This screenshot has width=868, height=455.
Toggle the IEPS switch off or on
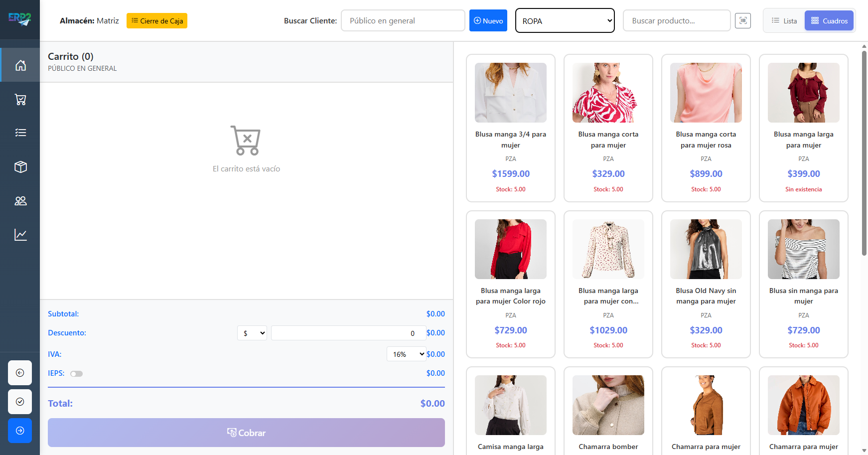76,373
